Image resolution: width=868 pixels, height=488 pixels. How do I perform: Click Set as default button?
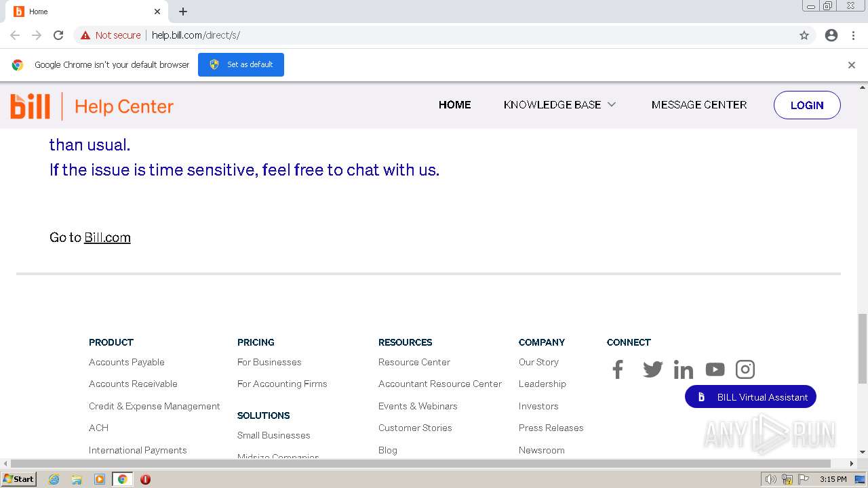click(241, 64)
